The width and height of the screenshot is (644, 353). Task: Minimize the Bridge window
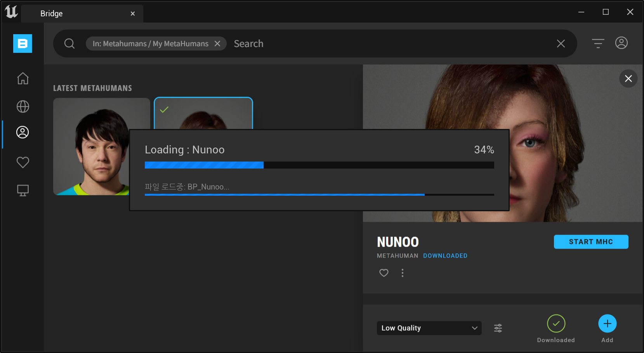(581, 12)
